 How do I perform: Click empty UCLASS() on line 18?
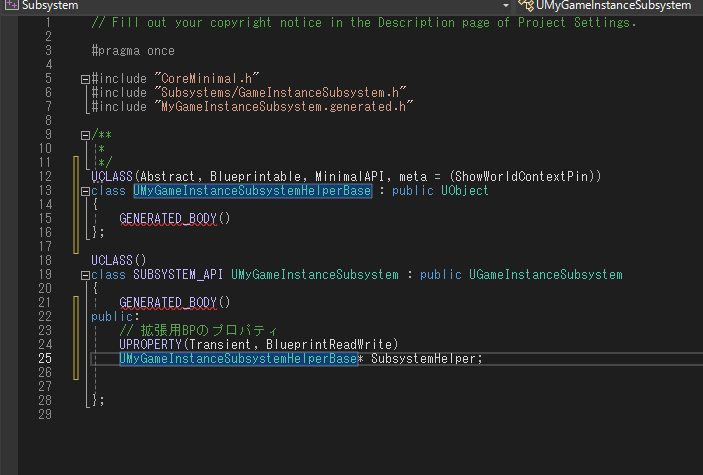click(119, 260)
